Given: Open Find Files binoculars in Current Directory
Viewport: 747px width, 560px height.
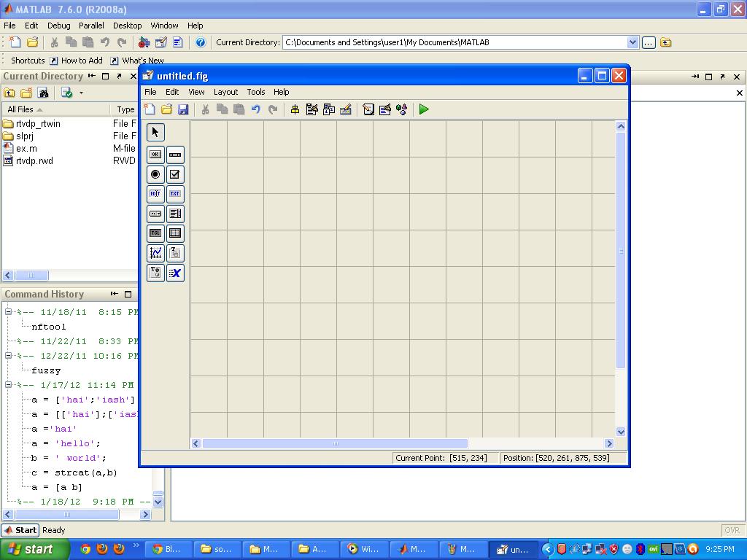Looking at the screenshot, I should (43, 93).
